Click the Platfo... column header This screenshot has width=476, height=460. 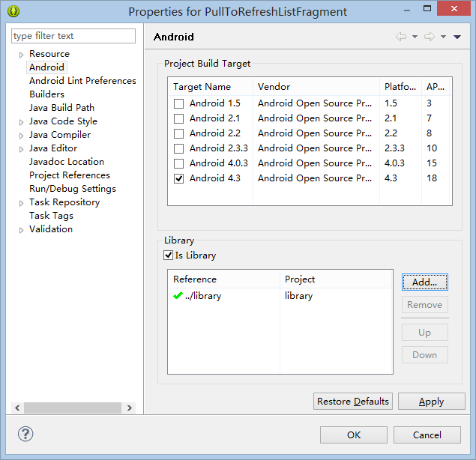point(400,87)
